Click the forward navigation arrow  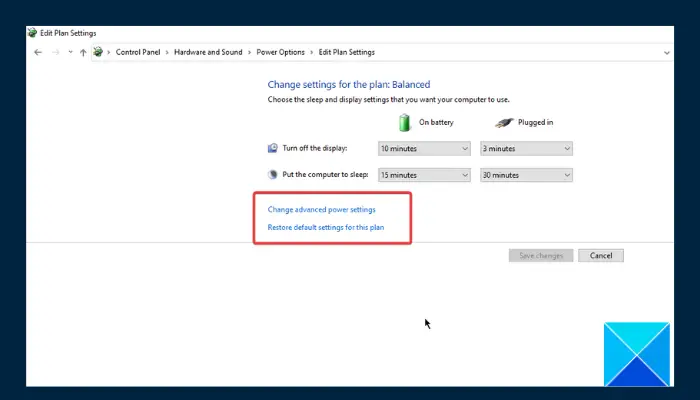pos(55,52)
